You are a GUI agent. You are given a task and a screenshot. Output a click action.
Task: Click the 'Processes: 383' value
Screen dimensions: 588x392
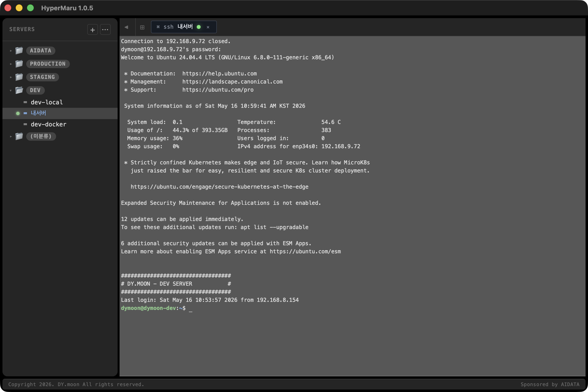[x=326, y=130]
